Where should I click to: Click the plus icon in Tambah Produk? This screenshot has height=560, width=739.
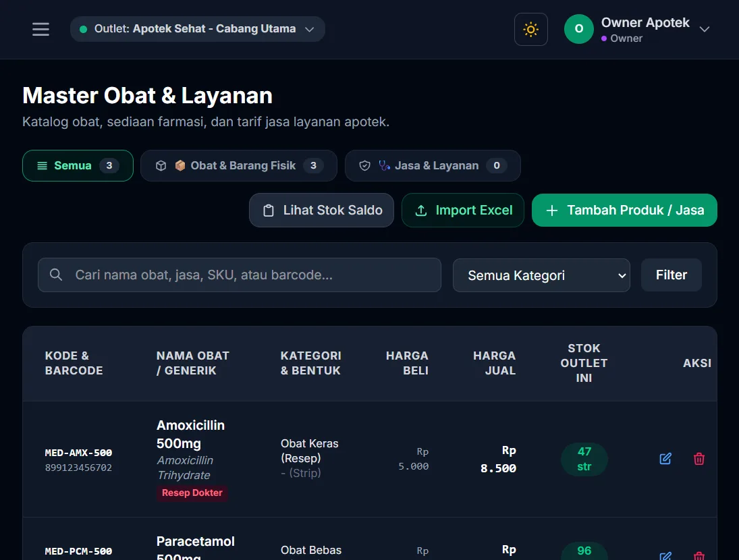pyautogui.click(x=552, y=211)
